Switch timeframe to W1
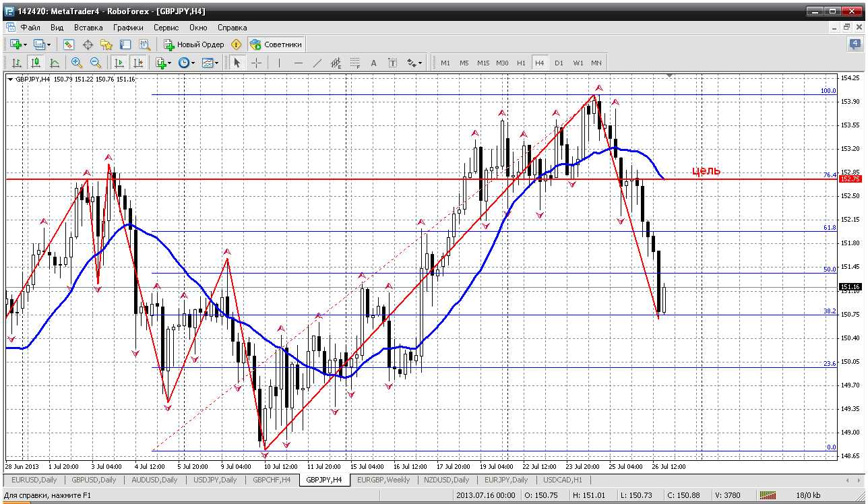Image resolution: width=868 pixels, height=504 pixels. [578, 63]
